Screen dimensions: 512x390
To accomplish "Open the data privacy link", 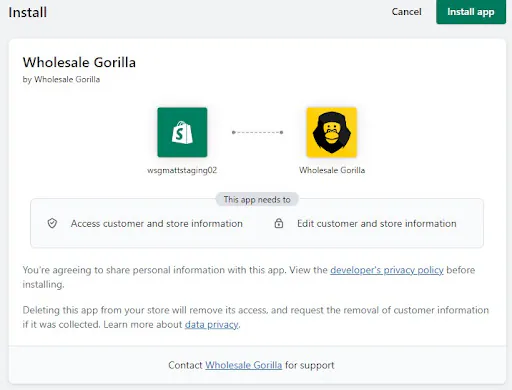I will coord(212,324).
